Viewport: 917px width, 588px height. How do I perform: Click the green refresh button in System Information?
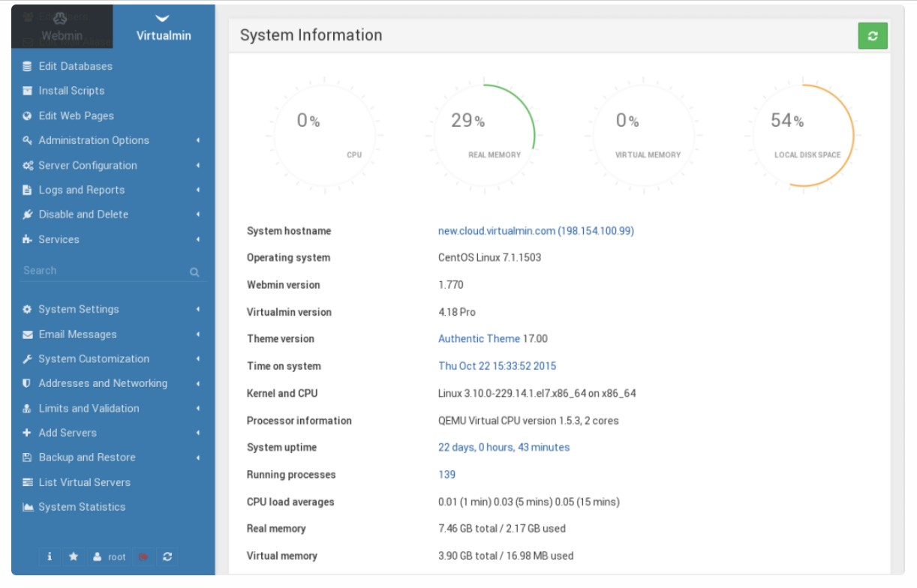pos(872,36)
